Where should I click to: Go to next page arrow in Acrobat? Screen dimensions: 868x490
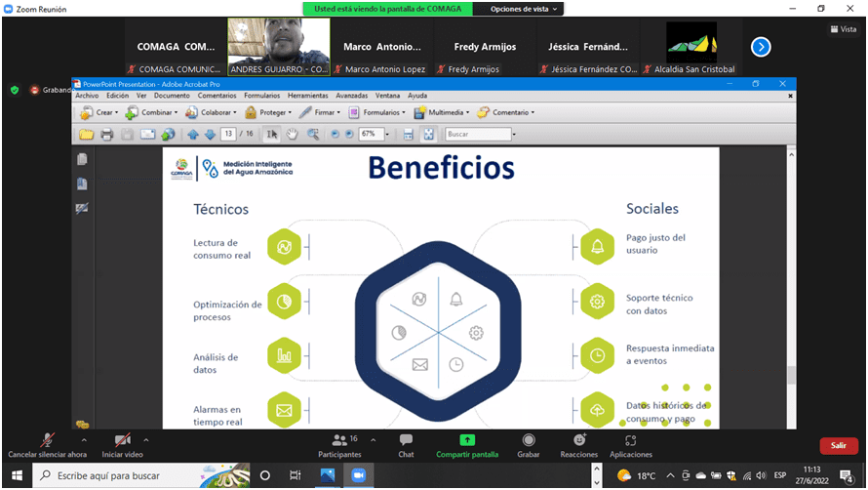(210, 134)
